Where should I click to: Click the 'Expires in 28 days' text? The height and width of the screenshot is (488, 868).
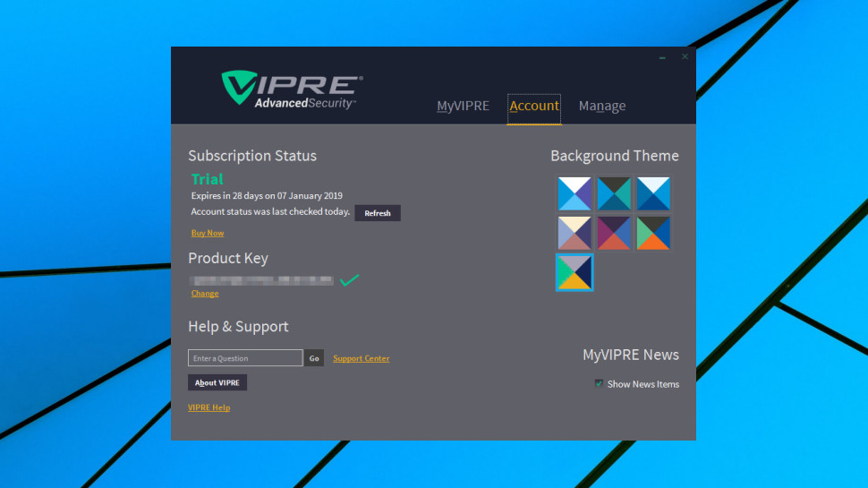coord(267,195)
